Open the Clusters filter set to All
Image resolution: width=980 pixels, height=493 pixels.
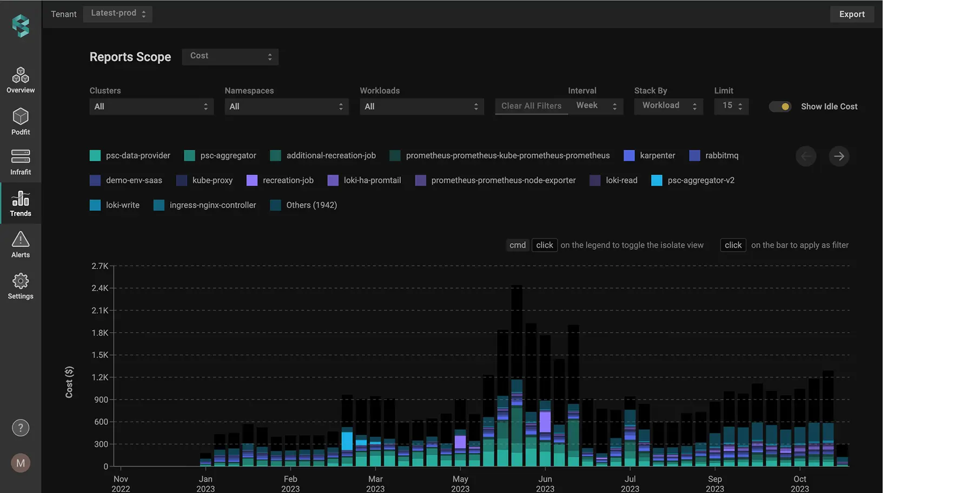click(151, 106)
